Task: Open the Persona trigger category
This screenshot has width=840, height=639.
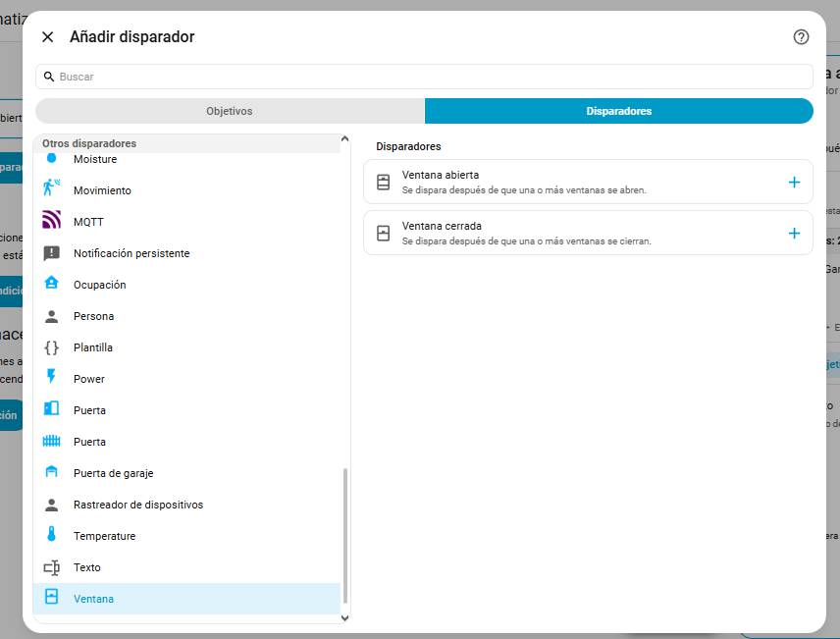Action: [93, 316]
